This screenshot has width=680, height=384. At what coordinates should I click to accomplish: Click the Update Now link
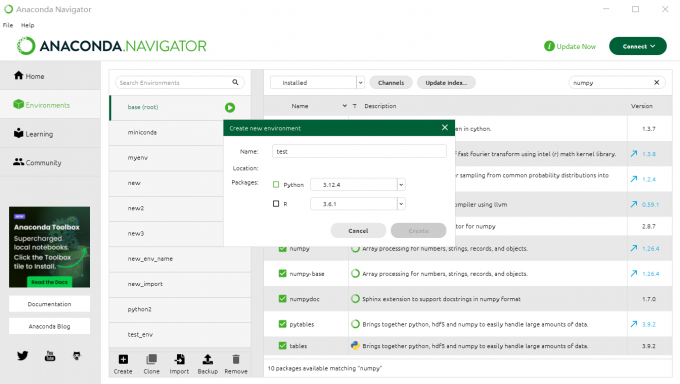coord(576,46)
